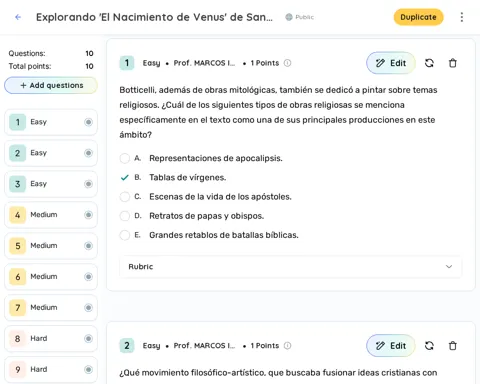Click the target icon on sidebar item 1
The height and width of the screenshot is (384, 480).
(x=88, y=122)
